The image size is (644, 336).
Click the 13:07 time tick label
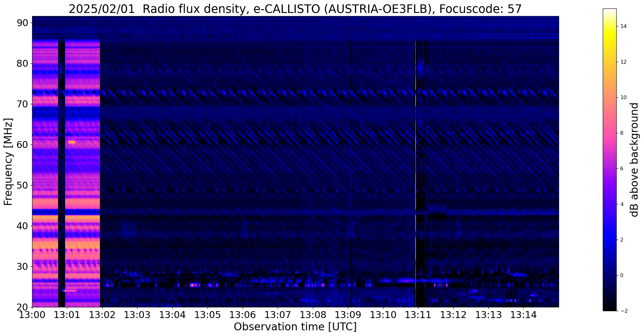(x=278, y=315)
